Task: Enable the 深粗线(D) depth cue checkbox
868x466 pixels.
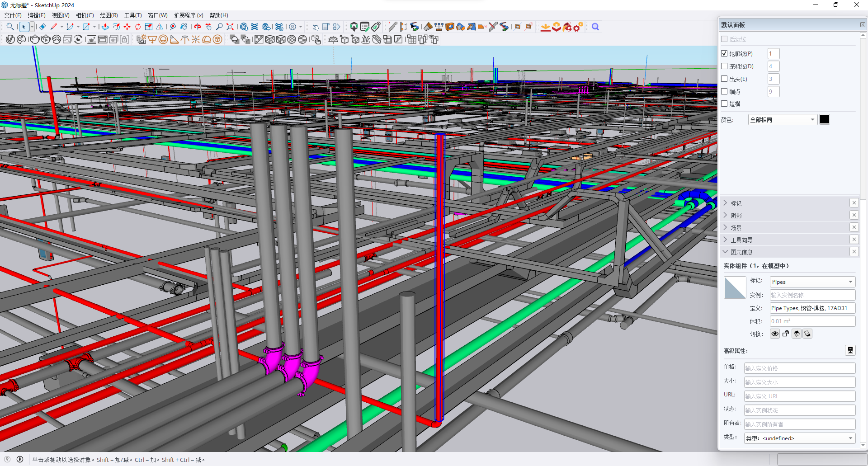Action: coord(724,66)
